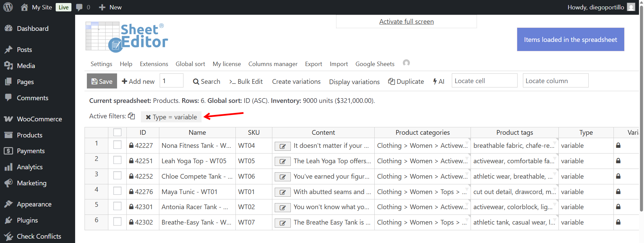Select checkbox for Breathe-Easy Tank row
This screenshot has height=243, width=644.
click(117, 222)
